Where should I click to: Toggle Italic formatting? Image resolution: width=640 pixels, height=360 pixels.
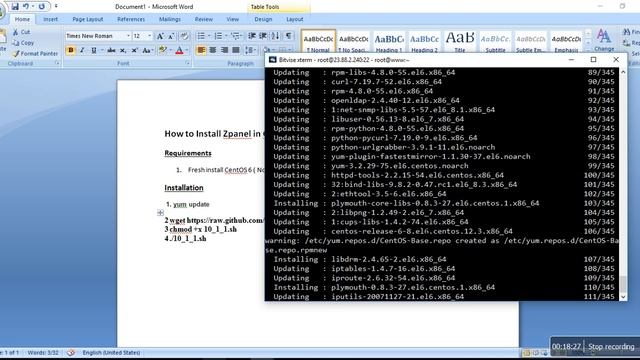(x=82, y=50)
